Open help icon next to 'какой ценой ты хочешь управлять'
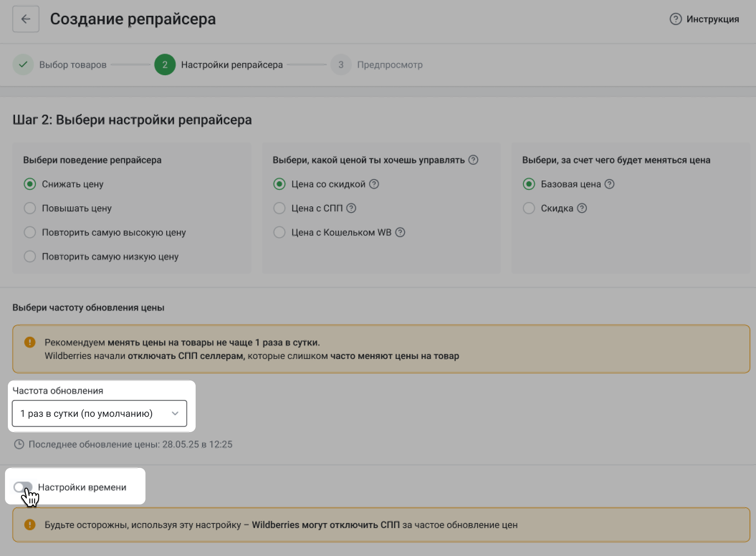 (473, 160)
